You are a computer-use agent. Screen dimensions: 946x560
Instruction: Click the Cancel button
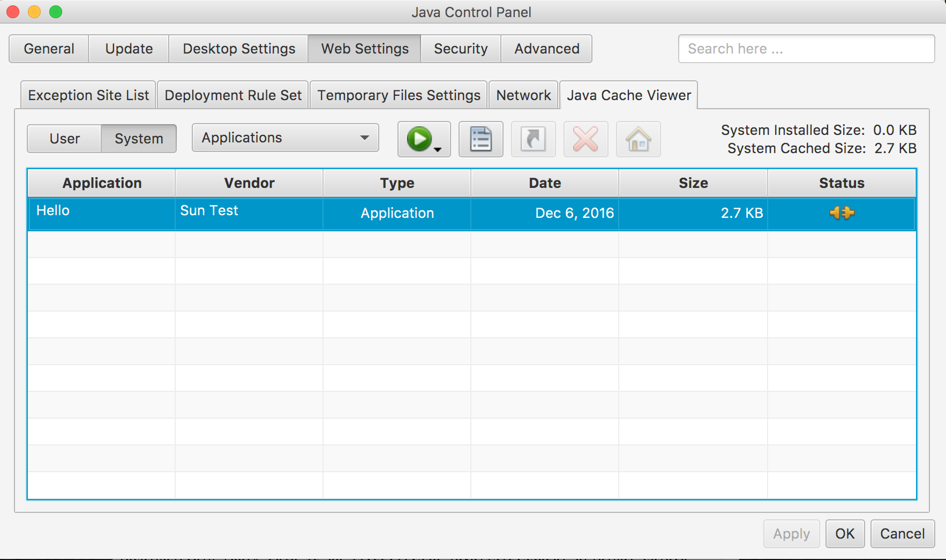(x=902, y=534)
